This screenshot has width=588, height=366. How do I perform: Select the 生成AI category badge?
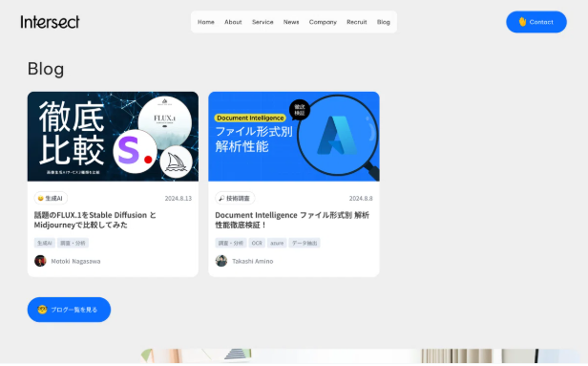pyautogui.click(x=51, y=198)
